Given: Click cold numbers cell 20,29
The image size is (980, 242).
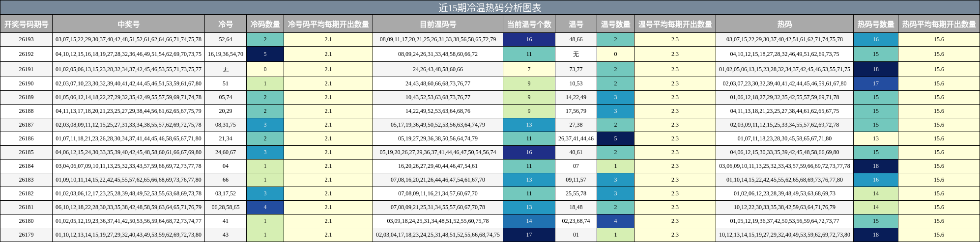Looking at the screenshot, I should click(x=225, y=111).
